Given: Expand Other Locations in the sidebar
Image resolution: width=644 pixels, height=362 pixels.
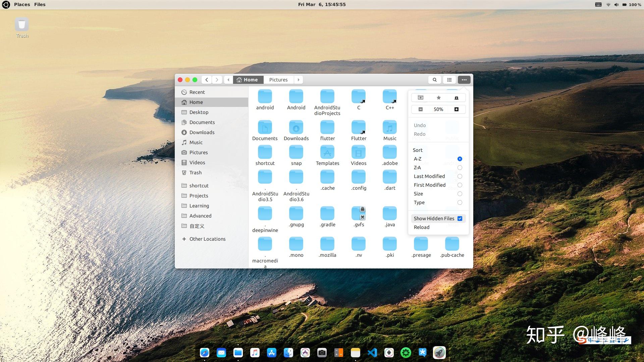Looking at the screenshot, I should 207,239.
